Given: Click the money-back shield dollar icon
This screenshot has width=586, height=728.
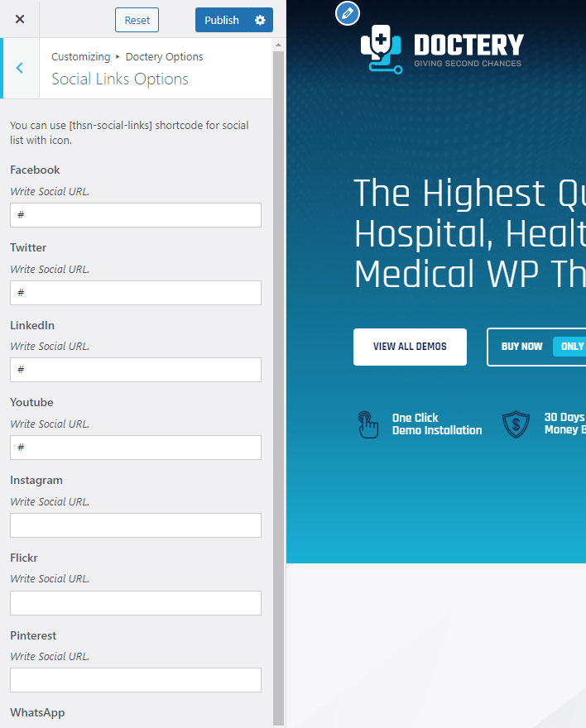Looking at the screenshot, I should (x=516, y=424).
